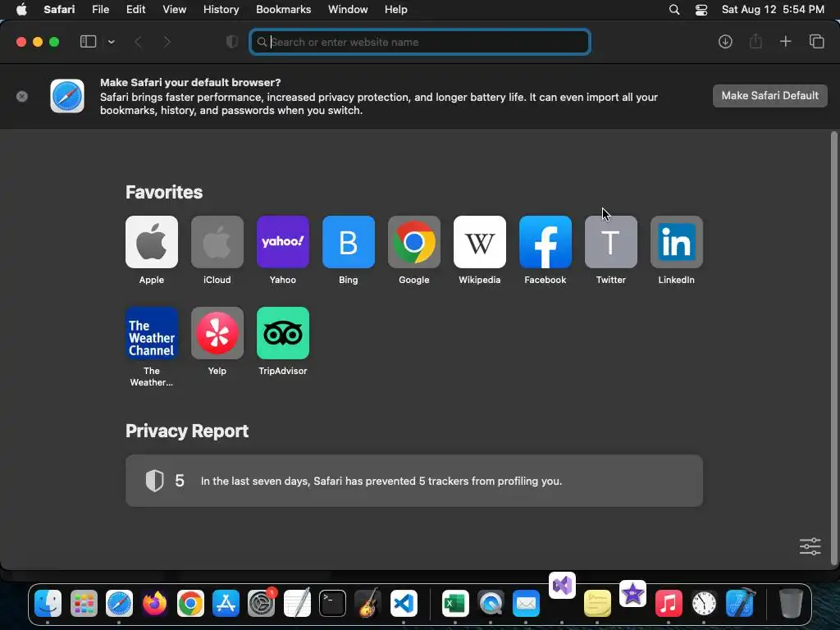This screenshot has height=630, width=840.
Task: Open the Twitter favorite
Action: click(x=610, y=242)
